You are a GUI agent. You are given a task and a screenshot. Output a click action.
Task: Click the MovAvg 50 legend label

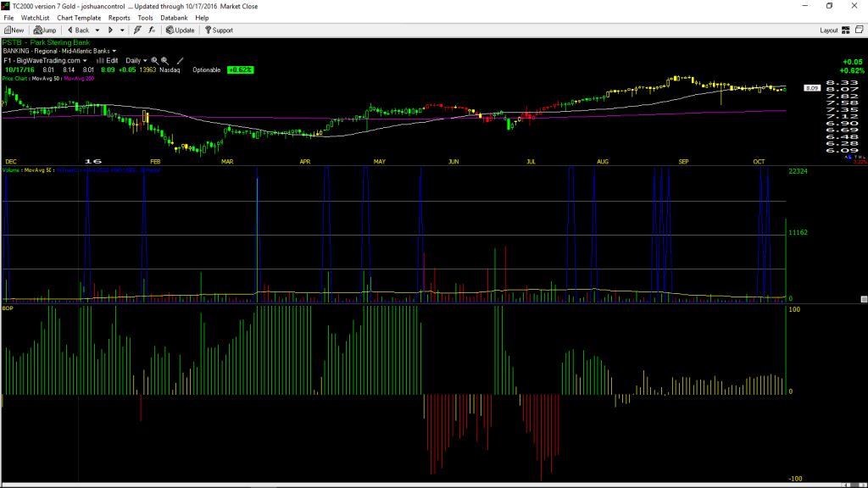[46, 79]
